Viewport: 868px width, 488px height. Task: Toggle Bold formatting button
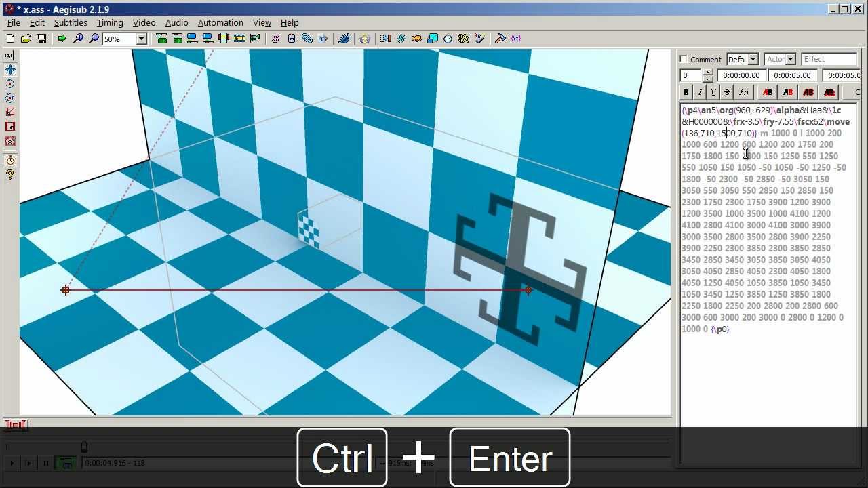coord(686,92)
